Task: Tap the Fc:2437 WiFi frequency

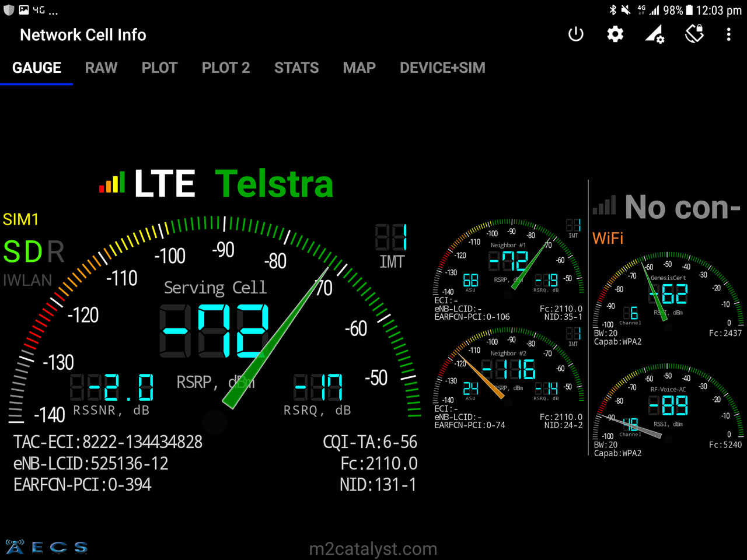Action: [725, 333]
